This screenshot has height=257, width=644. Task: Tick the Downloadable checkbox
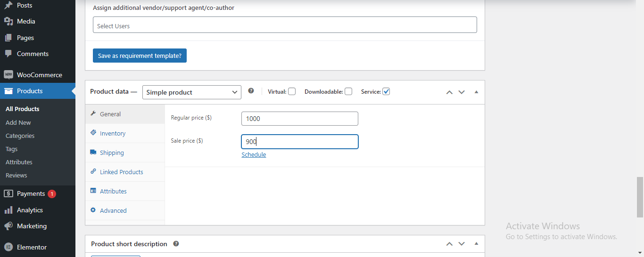[348, 92]
